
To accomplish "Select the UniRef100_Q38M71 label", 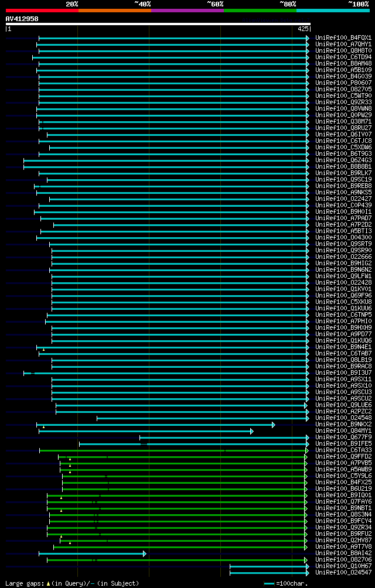I will (x=343, y=121).
